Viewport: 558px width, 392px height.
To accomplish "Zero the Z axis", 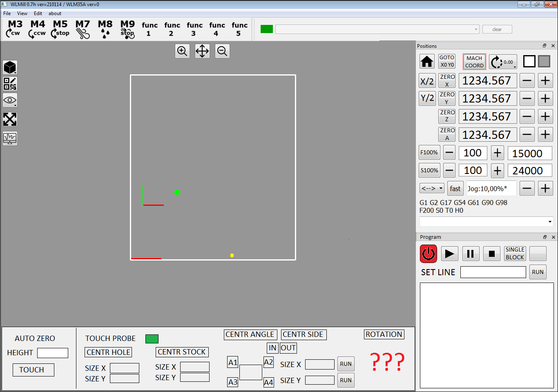I will pyautogui.click(x=447, y=116).
